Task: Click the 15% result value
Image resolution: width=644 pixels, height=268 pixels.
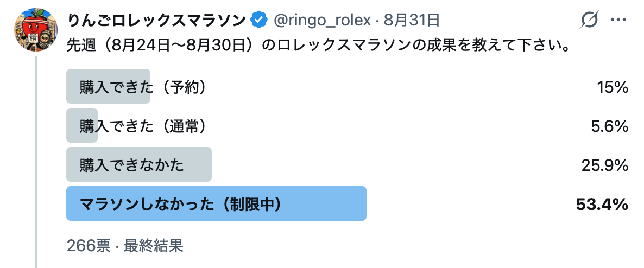Action: tap(613, 87)
